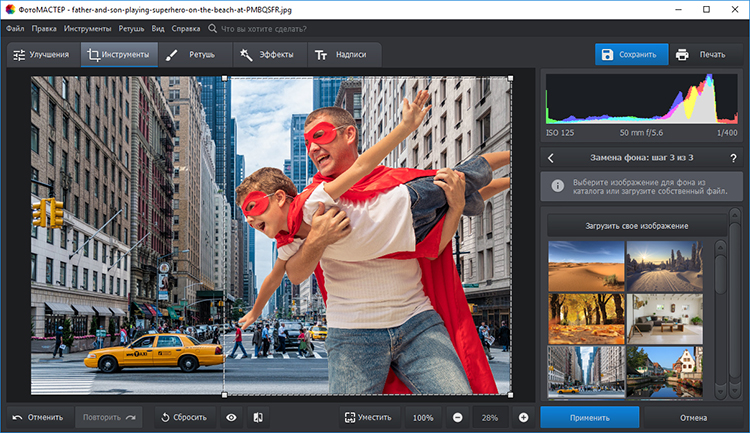
Task: Go back using the left chevron arrow
Action: (x=550, y=158)
